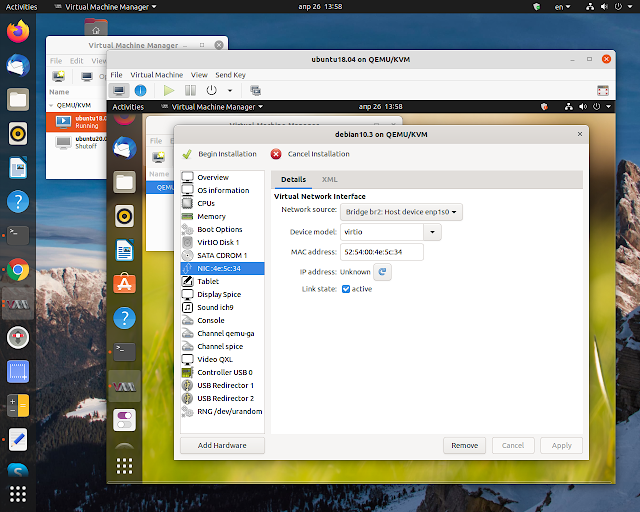Select ubuntu20 Shutoff VM in manager

(76, 142)
